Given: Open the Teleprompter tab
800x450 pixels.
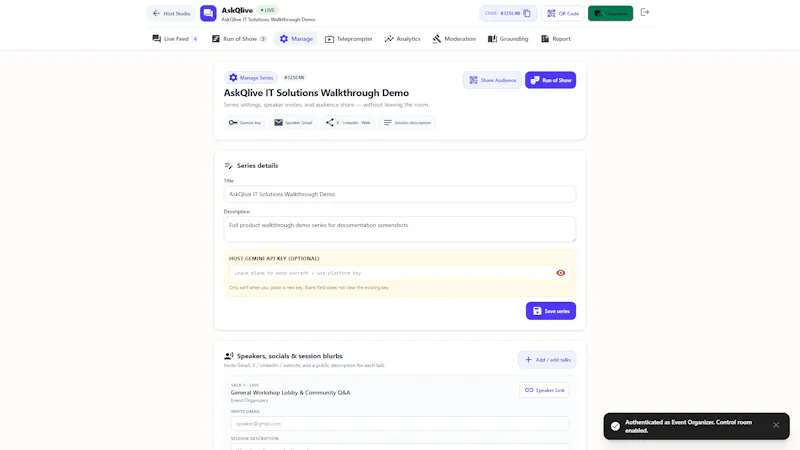Looking at the screenshot, I should tap(348, 39).
